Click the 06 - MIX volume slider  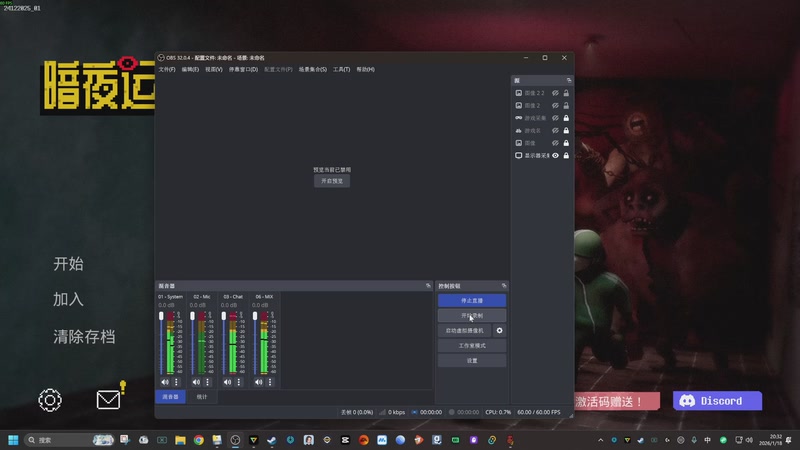tap(255, 343)
